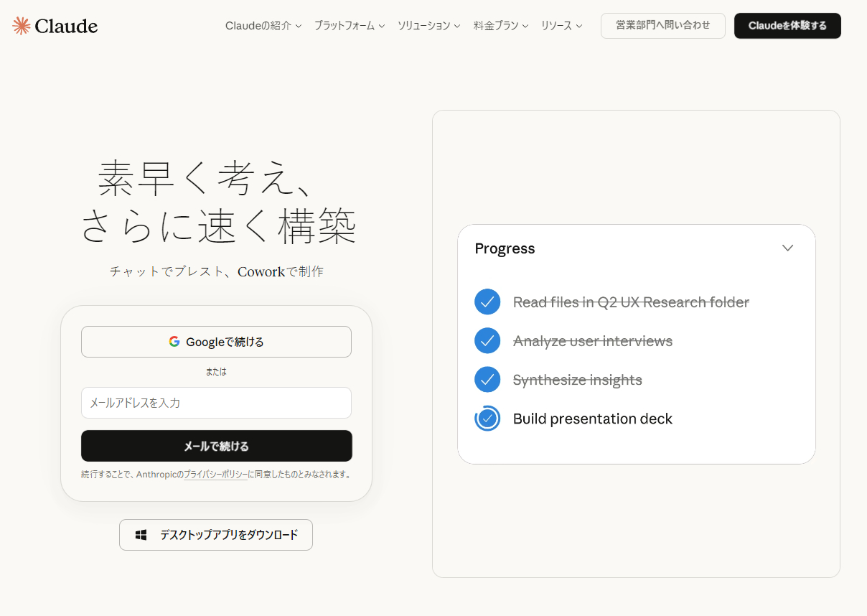
Task: Click the Claude starburst logo icon
Action: [22, 26]
